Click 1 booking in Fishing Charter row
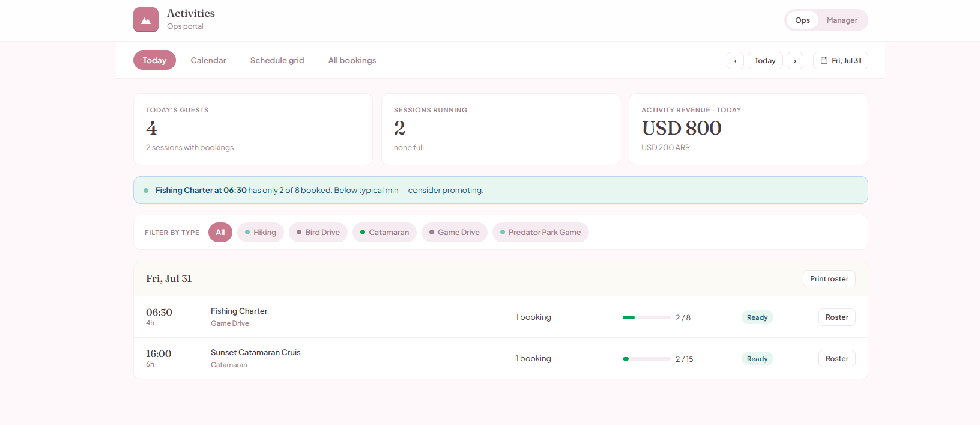This screenshot has height=425, width=980. click(533, 317)
